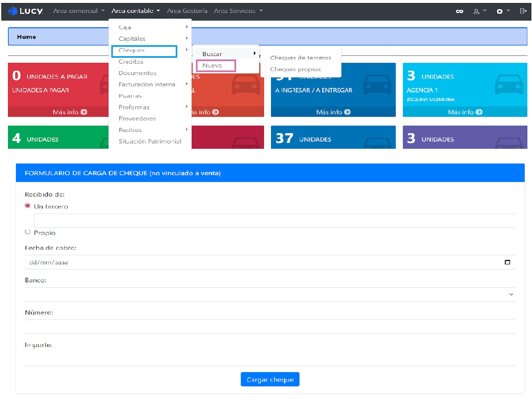
Task: Click the Cargar cheque button
Action: click(x=270, y=379)
